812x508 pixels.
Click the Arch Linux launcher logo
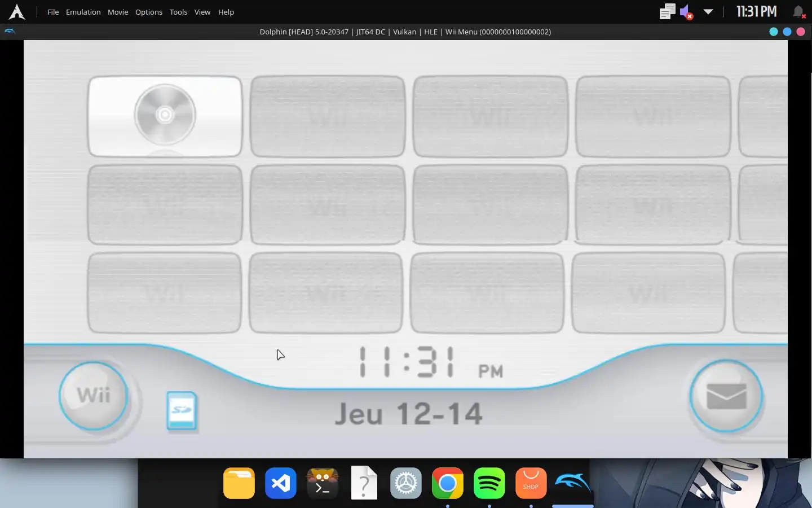(17, 12)
